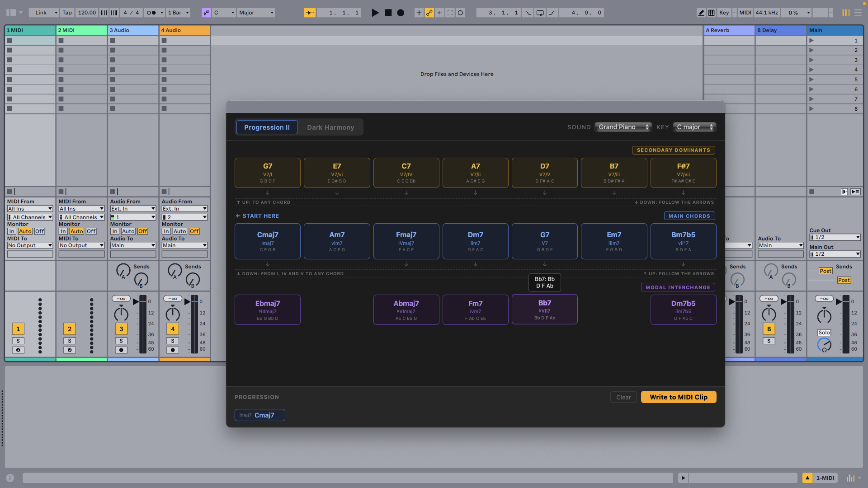
Task: Expand the MIDI To No Output dropdown on track 1
Action: coord(30,245)
